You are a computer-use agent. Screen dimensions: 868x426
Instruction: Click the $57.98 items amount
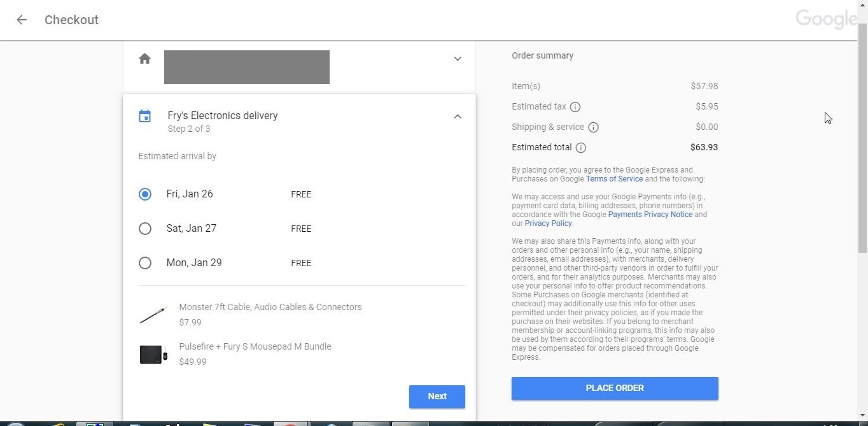[704, 86]
